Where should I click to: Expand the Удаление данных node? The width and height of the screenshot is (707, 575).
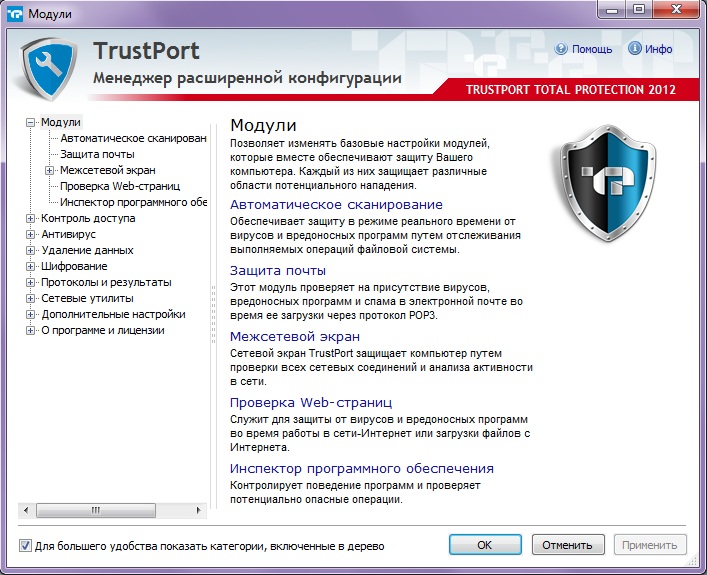click(x=30, y=250)
